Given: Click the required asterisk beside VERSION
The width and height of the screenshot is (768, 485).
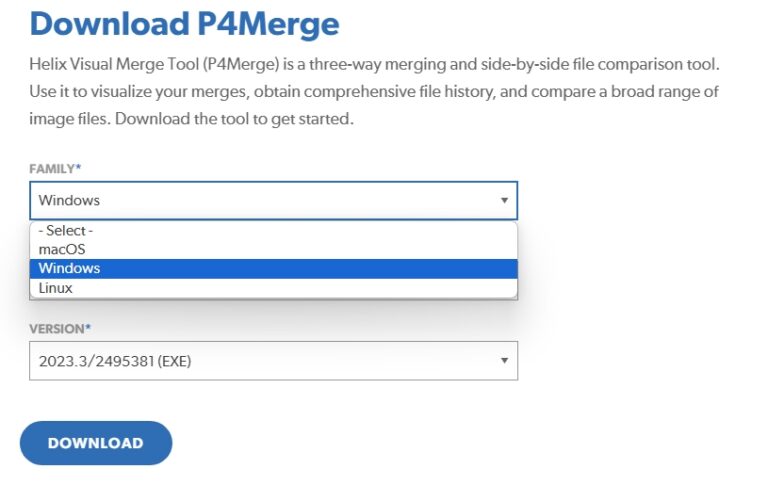Looking at the screenshot, I should coord(88,327).
